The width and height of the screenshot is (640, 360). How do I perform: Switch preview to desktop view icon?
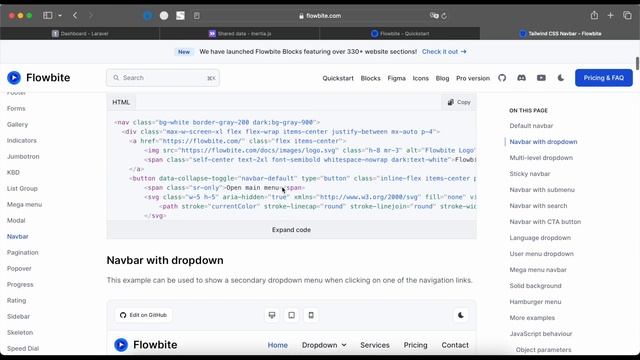click(x=272, y=315)
